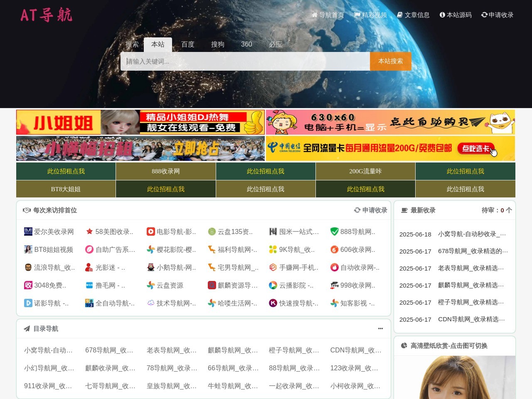Open the 全自动导航 link
This screenshot has width=532, height=399.
point(115,303)
